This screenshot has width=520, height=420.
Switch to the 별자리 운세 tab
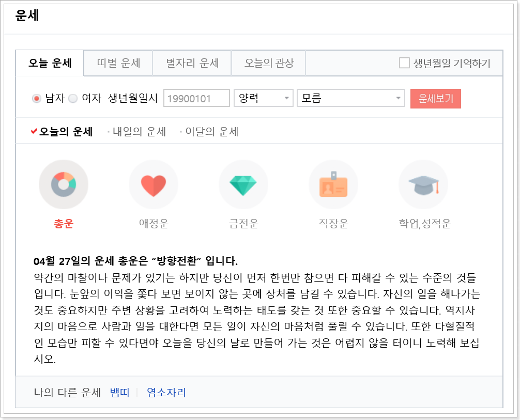tap(192, 63)
